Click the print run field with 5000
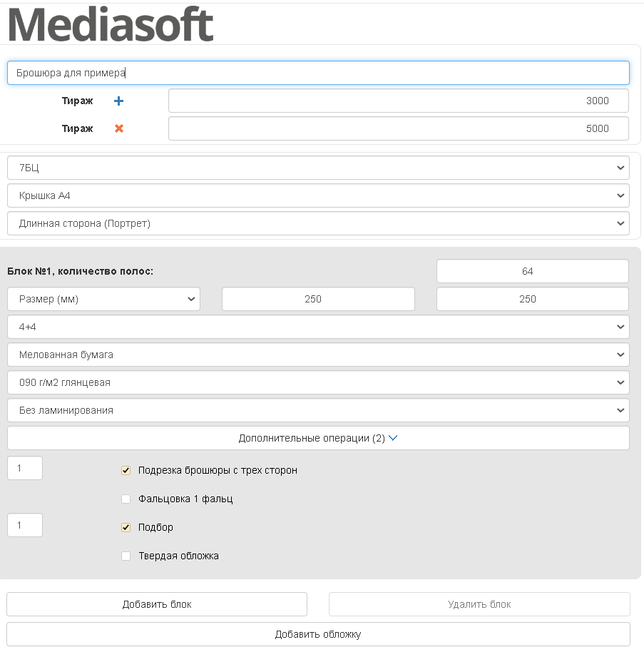Screen dimensions: 644x657 399,128
